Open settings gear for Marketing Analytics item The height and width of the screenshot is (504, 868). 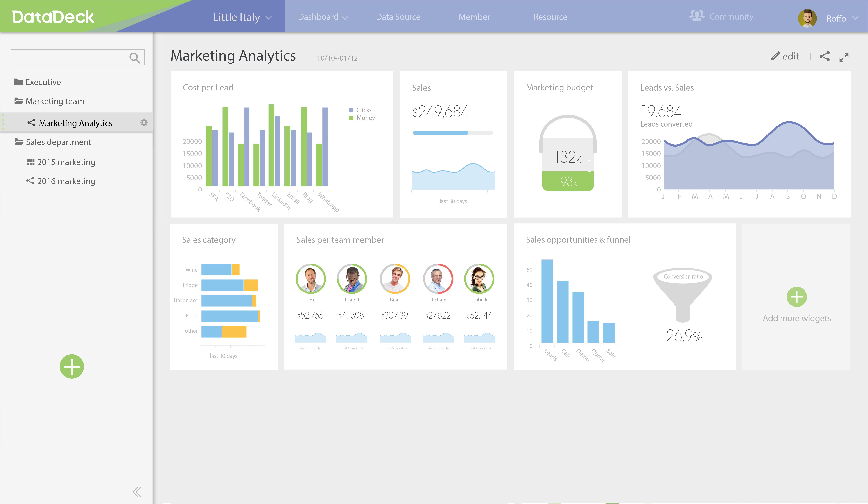[x=144, y=123]
